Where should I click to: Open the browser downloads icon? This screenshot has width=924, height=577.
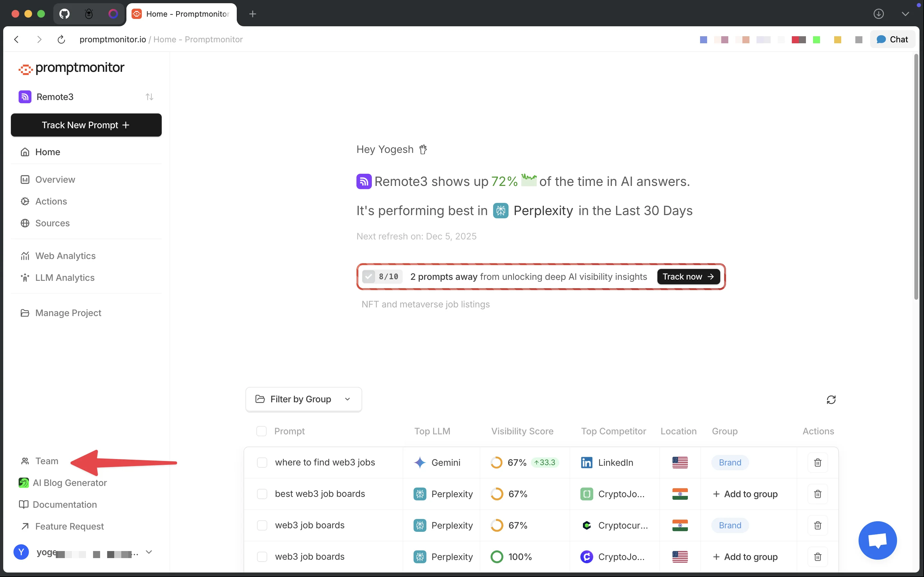878,14
